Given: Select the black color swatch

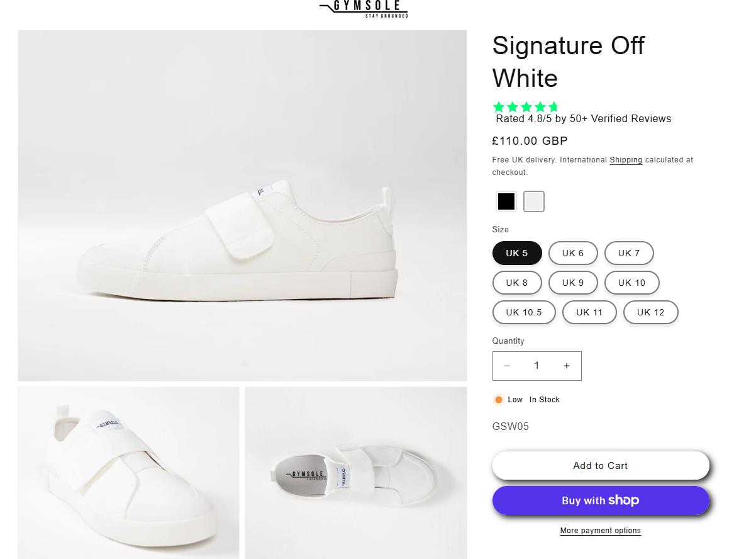Looking at the screenshot, I should coord(506,201).
